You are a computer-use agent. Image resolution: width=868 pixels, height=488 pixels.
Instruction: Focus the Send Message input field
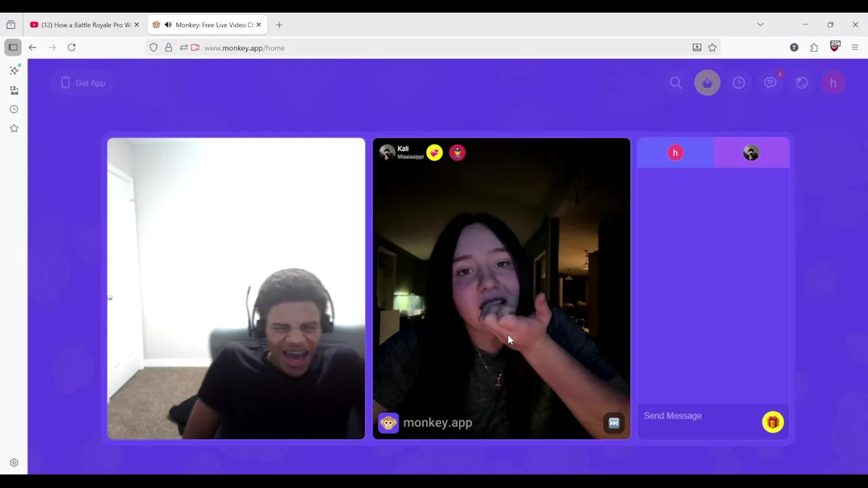[x=698, y=415]
